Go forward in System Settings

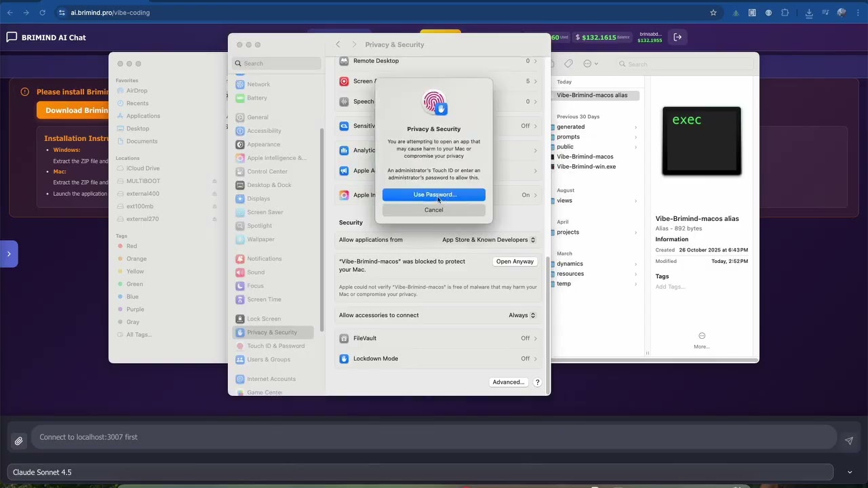tap(354, 45)
